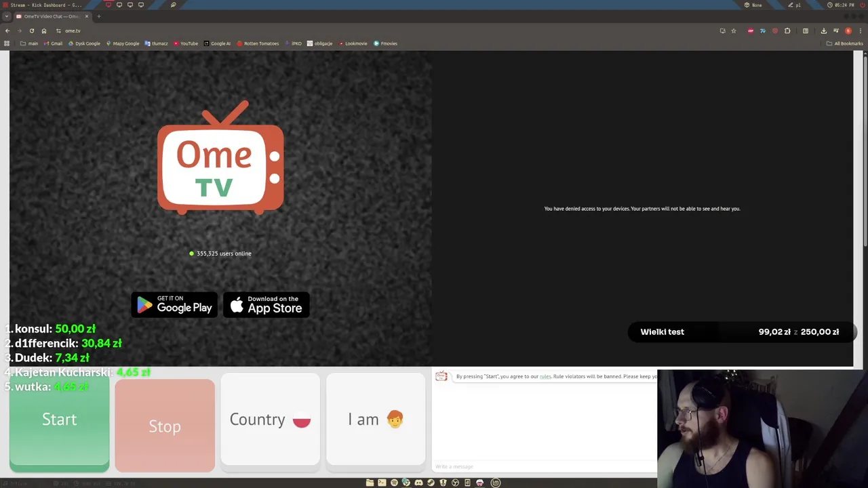
Task: Open the OBS Studio icon in taskbar
Action: click(455, 483)
